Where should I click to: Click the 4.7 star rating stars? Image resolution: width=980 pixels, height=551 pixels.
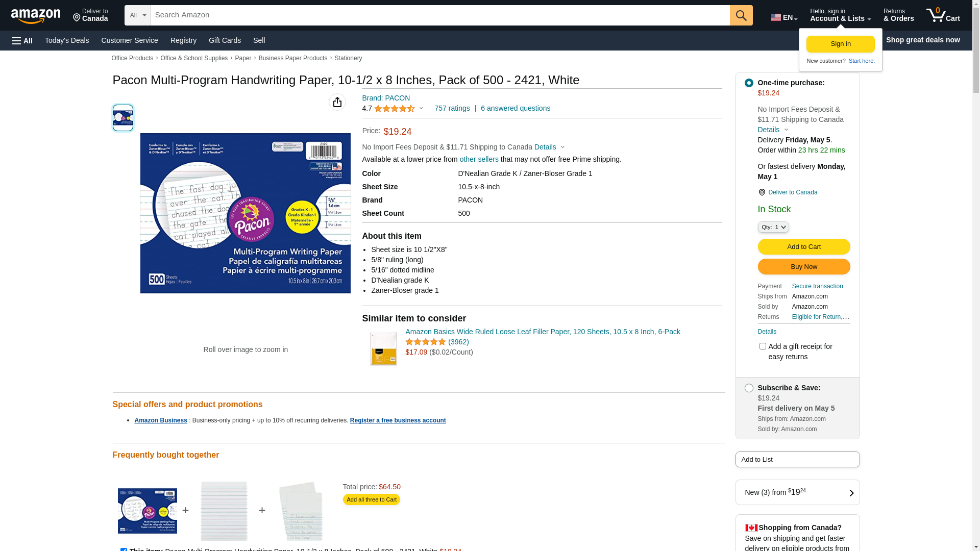tap(394, 109)
